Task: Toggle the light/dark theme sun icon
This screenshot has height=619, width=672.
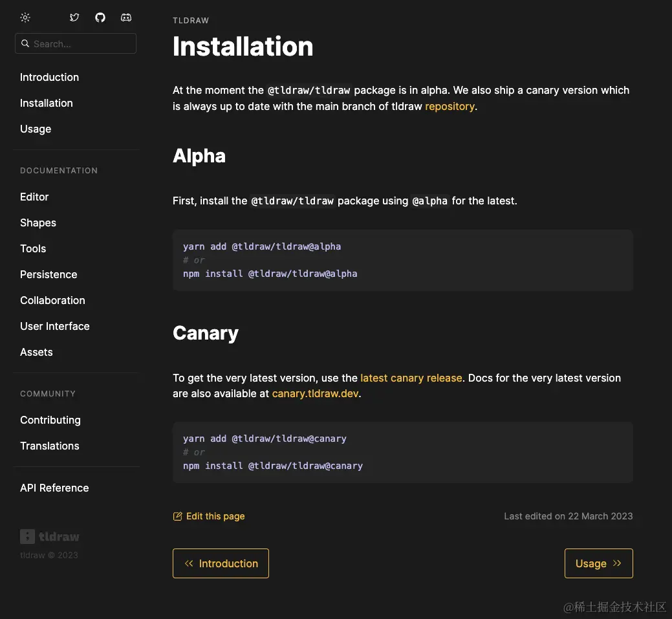Action: [x=25, y=17]
